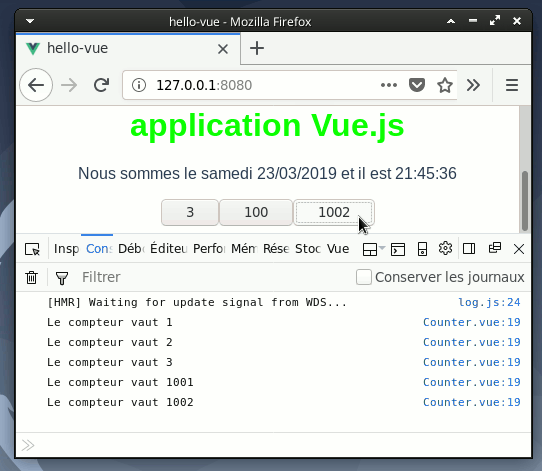This screenshot has height=471, width=542.
Task: Click the keep-above arrow in title bar
Action: 451,21
